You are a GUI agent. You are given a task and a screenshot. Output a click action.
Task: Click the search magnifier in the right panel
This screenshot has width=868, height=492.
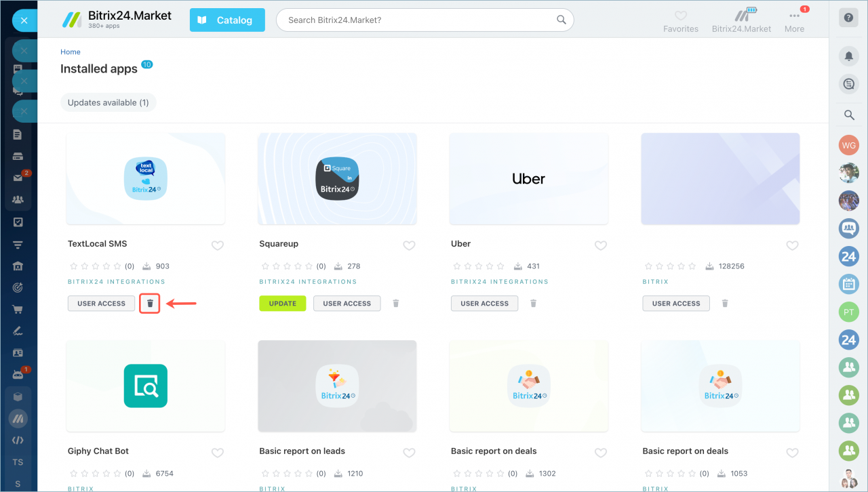[x=849, y=115]
